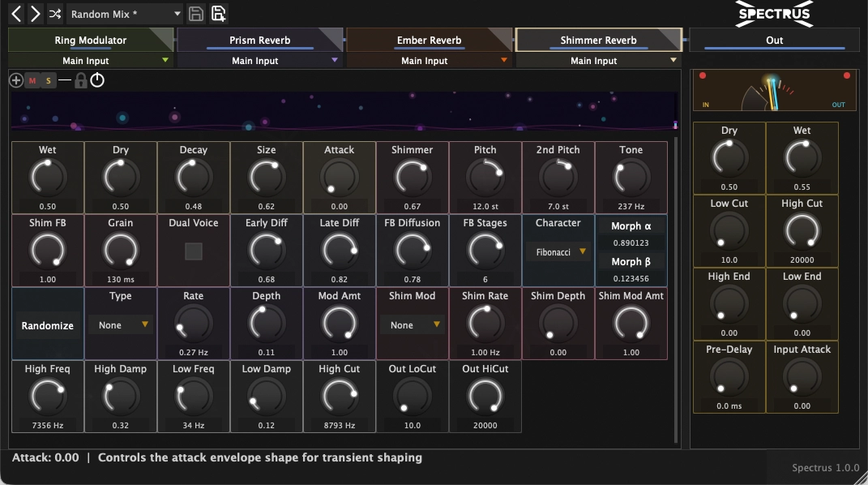Click the Randomize button
The height and width of the screenshot is (485, 868).
pyautogui.click(x=47, y=325)
